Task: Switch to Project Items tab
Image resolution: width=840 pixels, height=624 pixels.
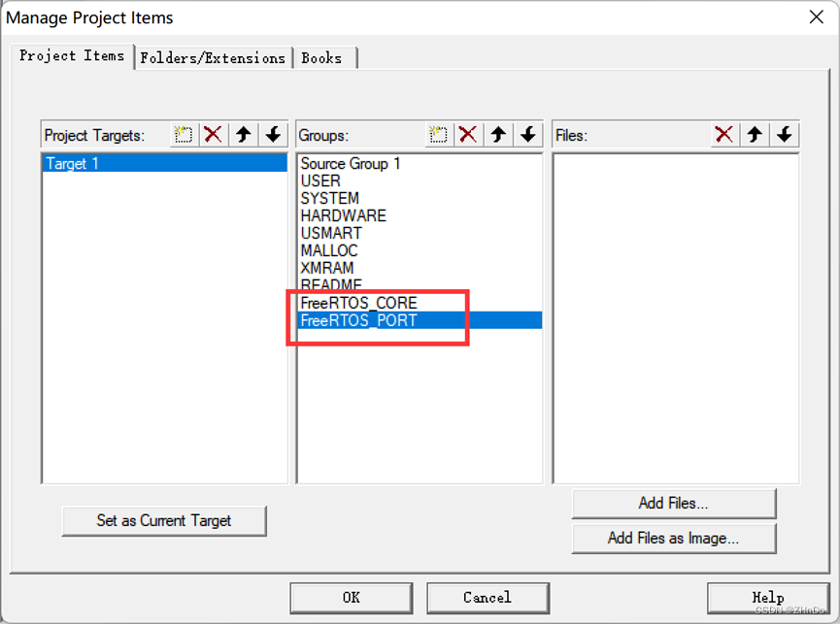Action: 72,55
